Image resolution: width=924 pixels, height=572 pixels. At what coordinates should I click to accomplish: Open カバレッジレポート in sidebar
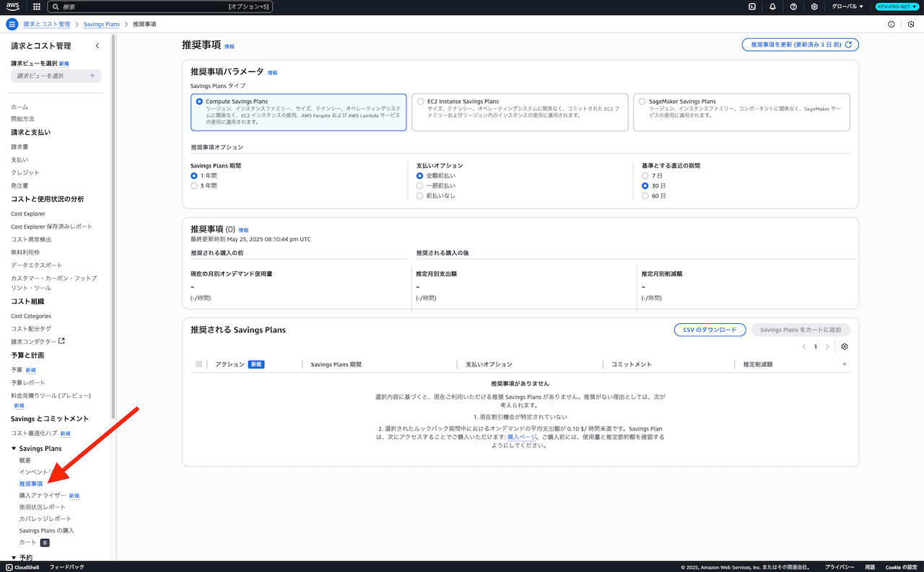click(45, 519)
